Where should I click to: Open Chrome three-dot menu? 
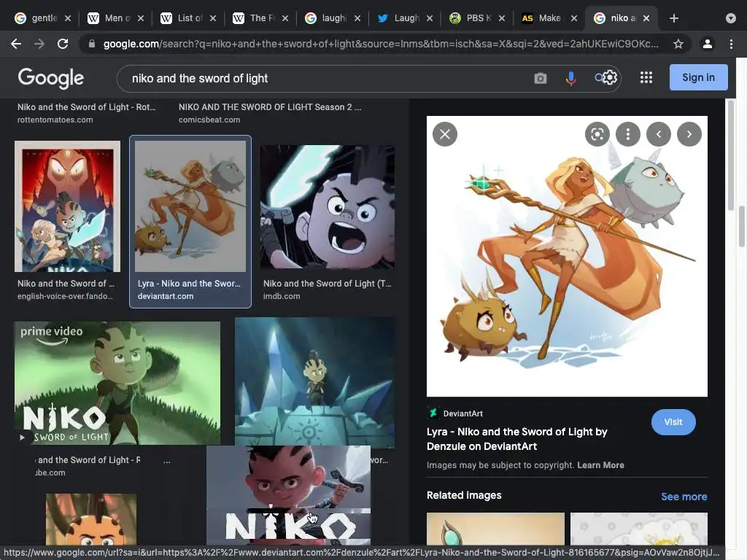(731, 44)
